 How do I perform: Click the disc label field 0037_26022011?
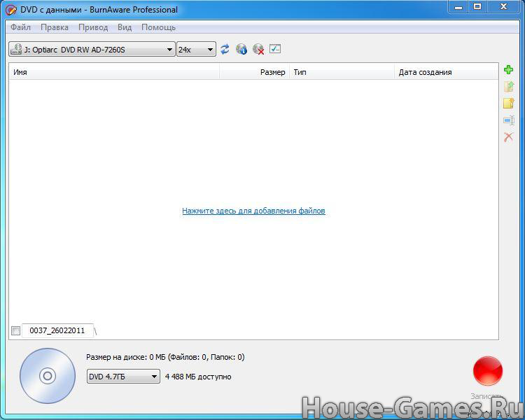57,330
